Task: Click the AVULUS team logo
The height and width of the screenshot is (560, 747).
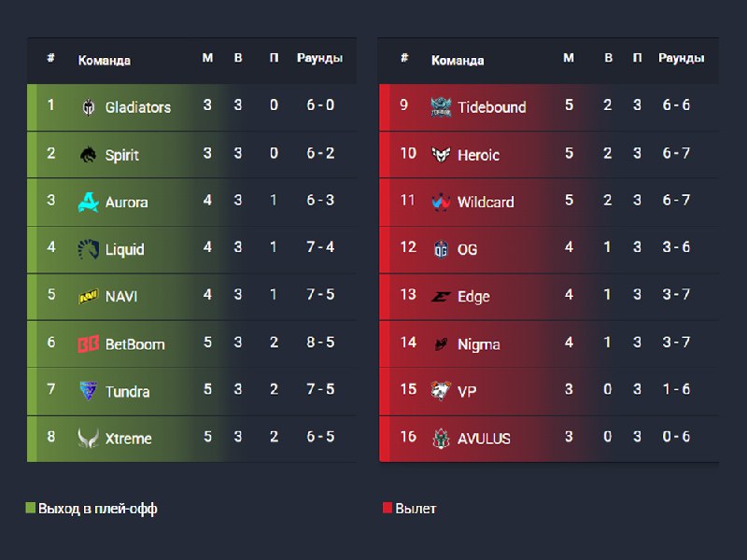Action: [441, 438]
